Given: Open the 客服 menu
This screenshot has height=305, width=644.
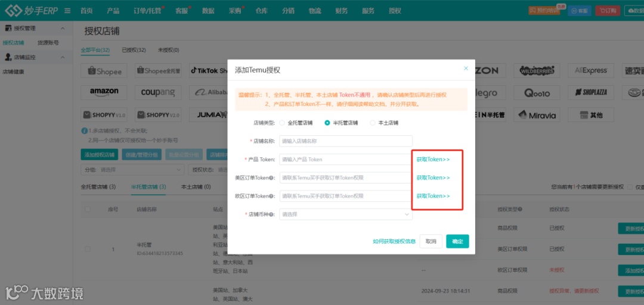Looking at the screenshot, I should tap(181, 11).
